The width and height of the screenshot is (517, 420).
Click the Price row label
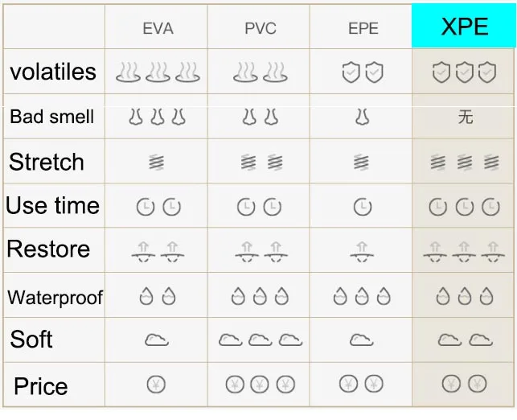[x=41, y=386]
